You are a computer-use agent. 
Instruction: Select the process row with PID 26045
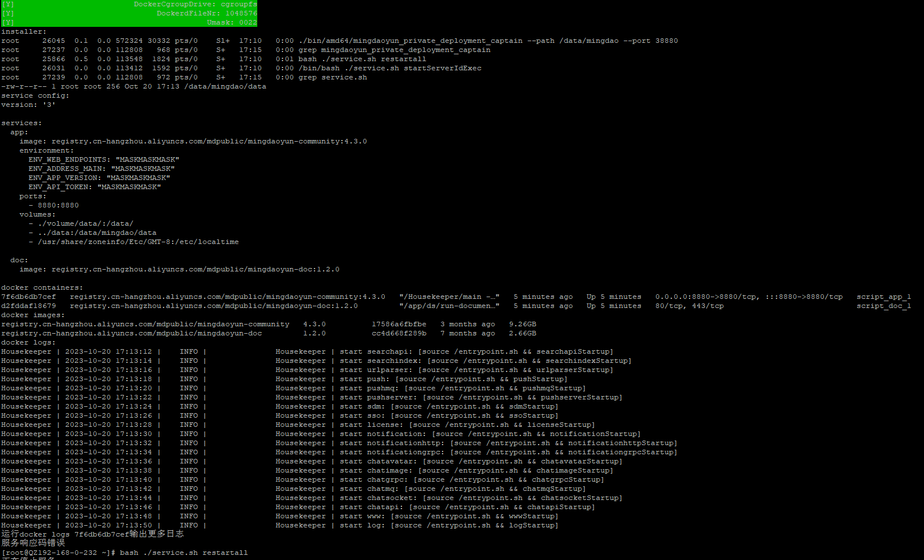340,41
